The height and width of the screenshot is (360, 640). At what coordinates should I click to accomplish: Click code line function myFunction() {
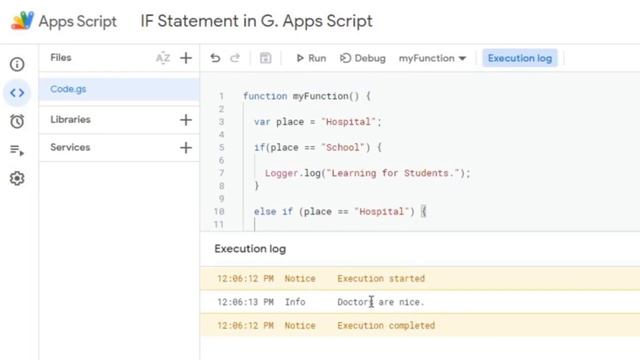[x=307, y=96]
